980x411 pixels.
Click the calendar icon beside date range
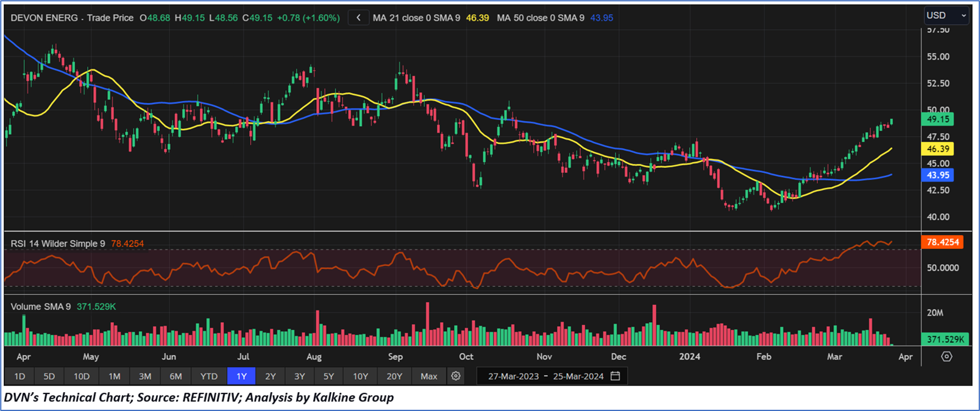coord(616,376)
